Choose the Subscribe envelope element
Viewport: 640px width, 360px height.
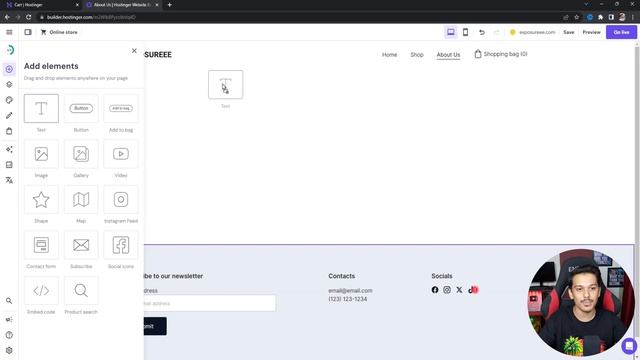click(x=81, y=245)
